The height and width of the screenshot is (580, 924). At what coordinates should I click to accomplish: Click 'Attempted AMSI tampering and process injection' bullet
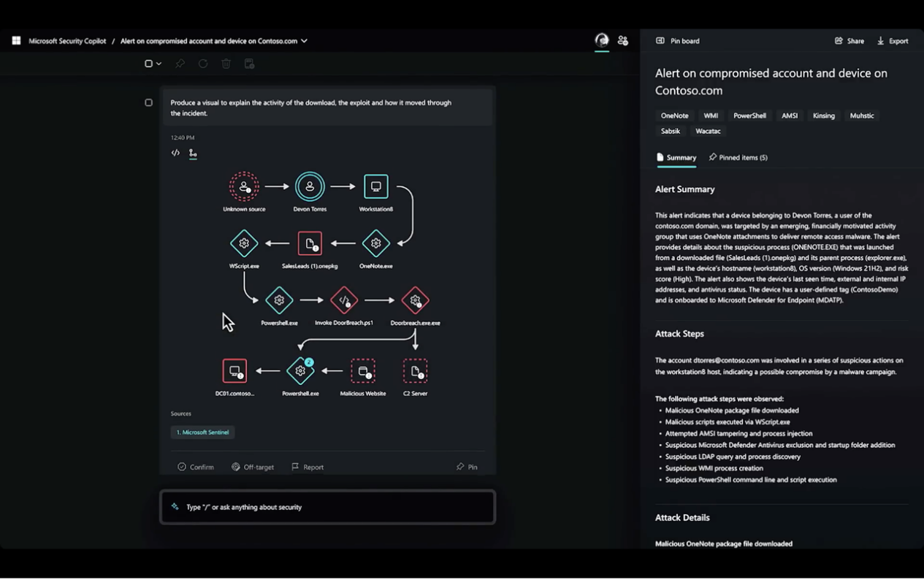pyautogui.click(x=738, y=434)
